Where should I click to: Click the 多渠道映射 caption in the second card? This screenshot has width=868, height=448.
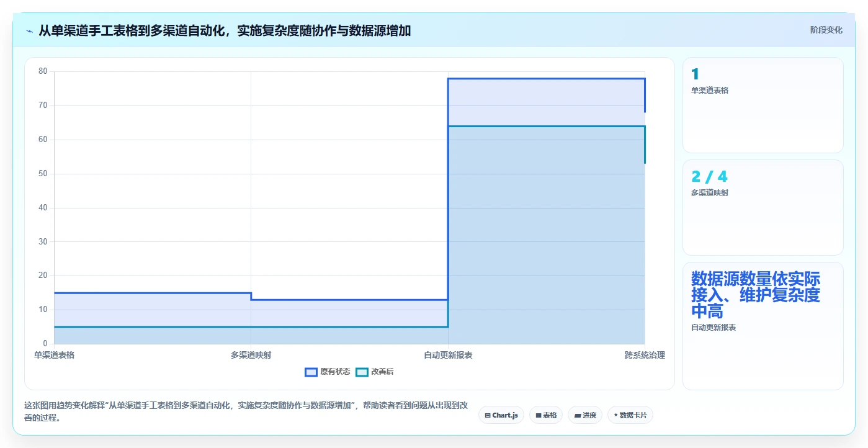tap(710, 193)
